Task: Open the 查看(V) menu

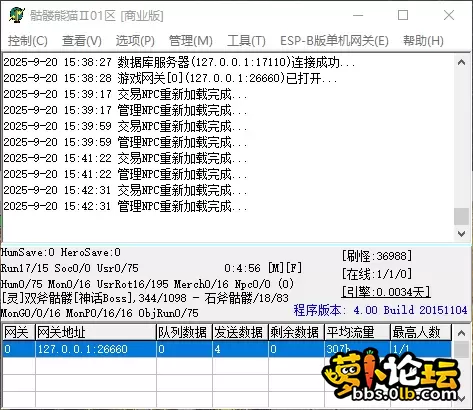Action: (x=82, y=41)
